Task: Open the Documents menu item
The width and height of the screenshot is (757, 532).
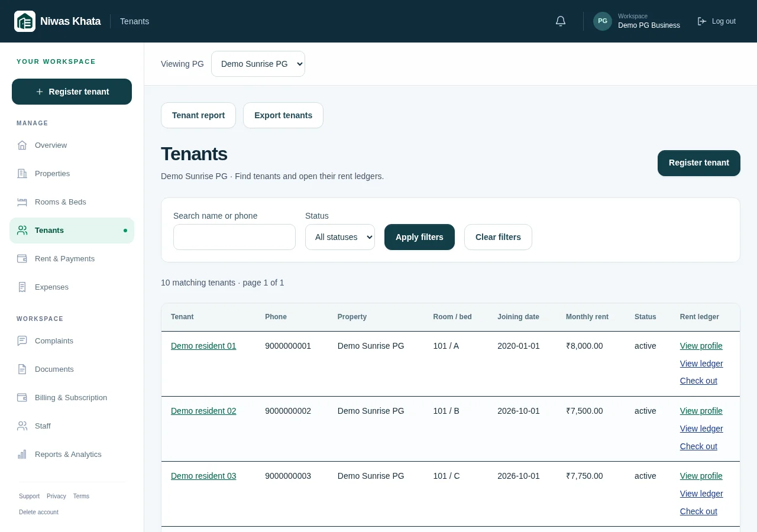Action: point(72,369)
